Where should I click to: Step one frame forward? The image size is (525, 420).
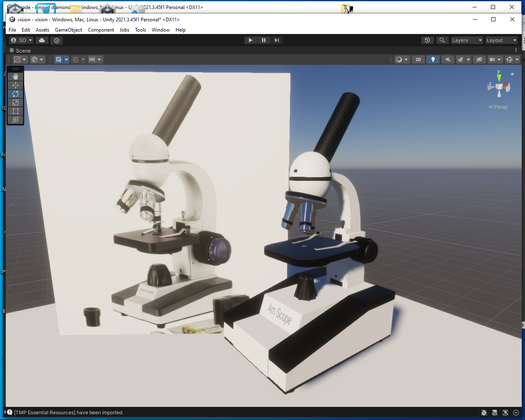click(x=277, y=40)
